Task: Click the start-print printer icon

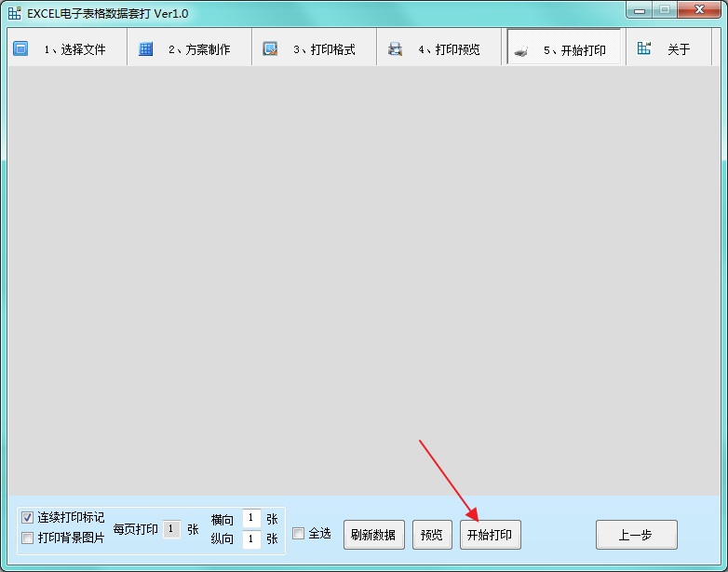Action: (521, 51)
